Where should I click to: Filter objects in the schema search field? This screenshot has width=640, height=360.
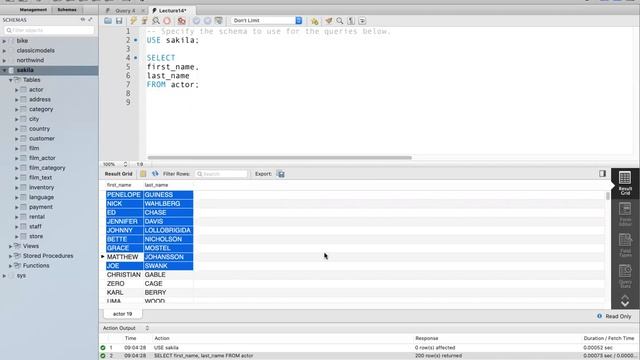pos(49,30)
